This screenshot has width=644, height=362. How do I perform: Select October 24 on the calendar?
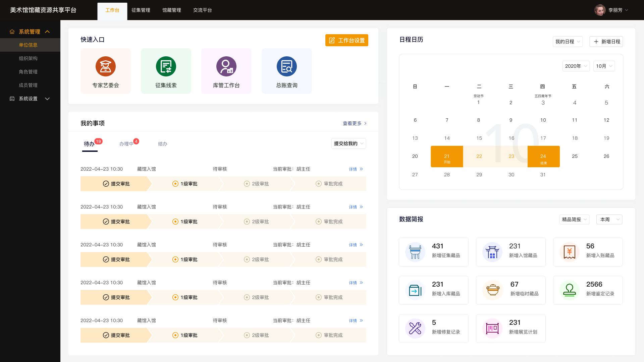pos(543,156)
